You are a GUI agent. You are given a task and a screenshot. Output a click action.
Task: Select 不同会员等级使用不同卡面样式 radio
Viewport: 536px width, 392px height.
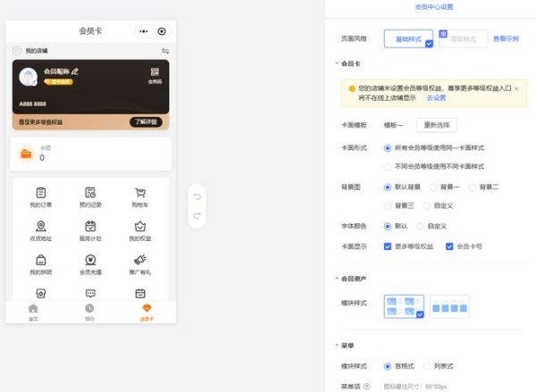[x=388, y=167]
